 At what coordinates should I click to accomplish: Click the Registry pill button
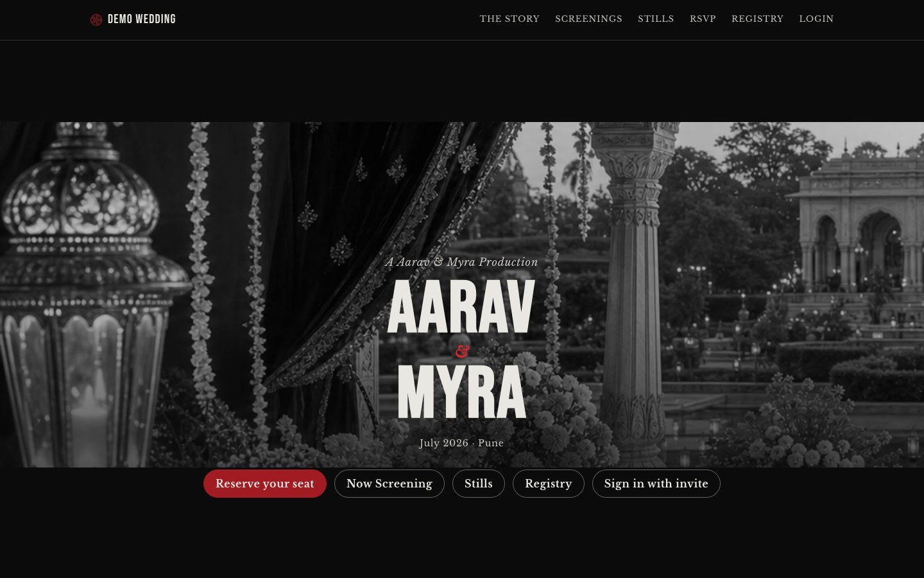549,484
